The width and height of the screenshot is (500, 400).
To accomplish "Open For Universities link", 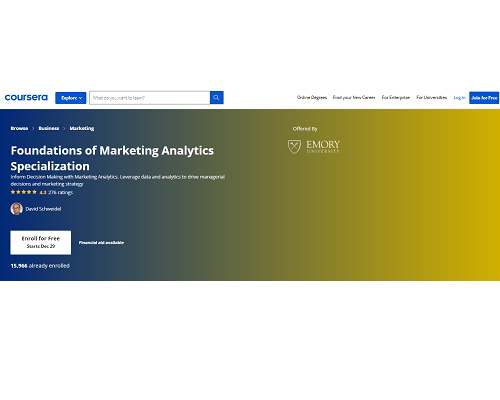I will [432, 98].
